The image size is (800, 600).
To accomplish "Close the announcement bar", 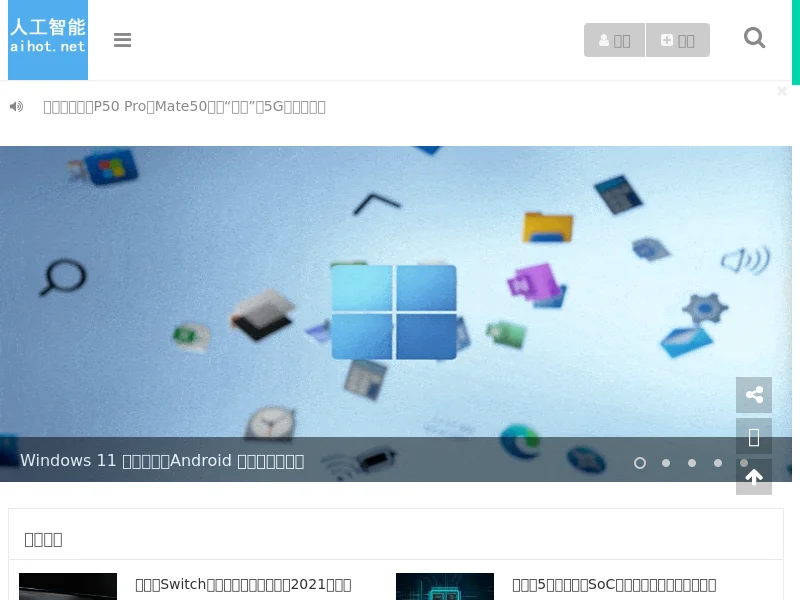I will click(x=782, y=91).
